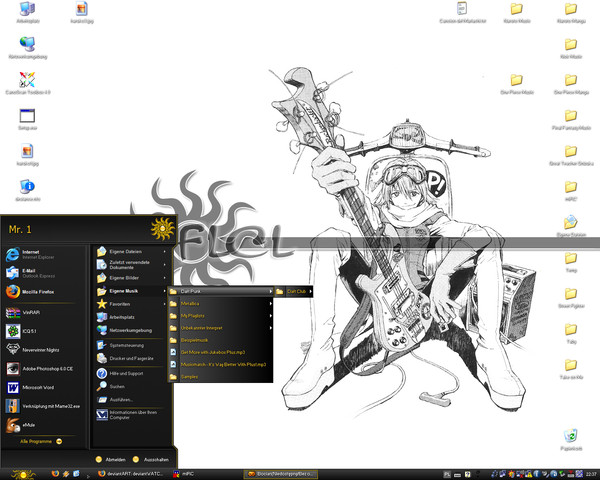Select the mIRC desktop folder icon
This screenshot has width=600, height=480.
[x=571, y=191]
